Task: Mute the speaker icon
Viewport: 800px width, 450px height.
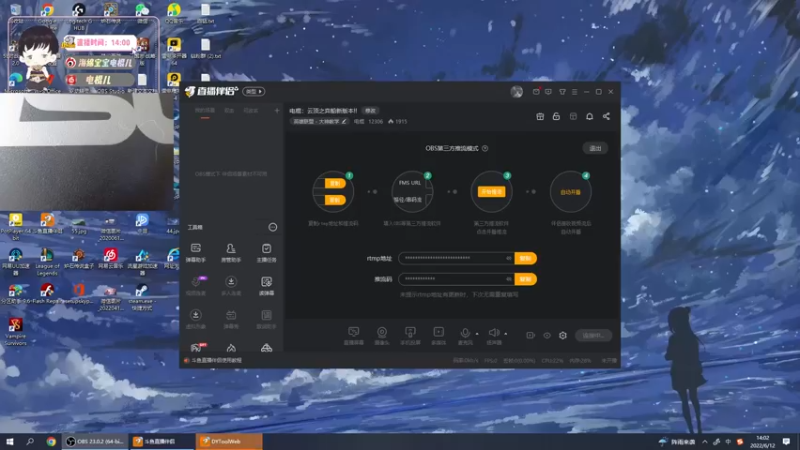Action: [x=494, y=334]
